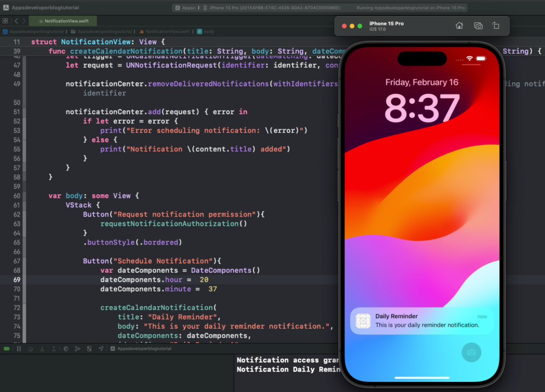The width and height of the screenshot is (545, 392).
Task: Click Appsdeveloperblogtutorial in the jump bar
Action: (37, 31)
